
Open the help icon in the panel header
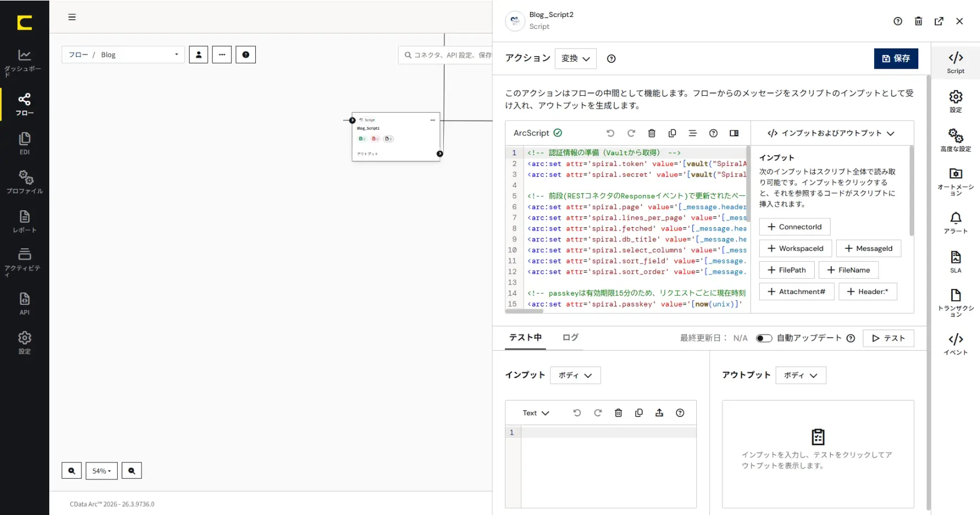(x=898, y=21)
